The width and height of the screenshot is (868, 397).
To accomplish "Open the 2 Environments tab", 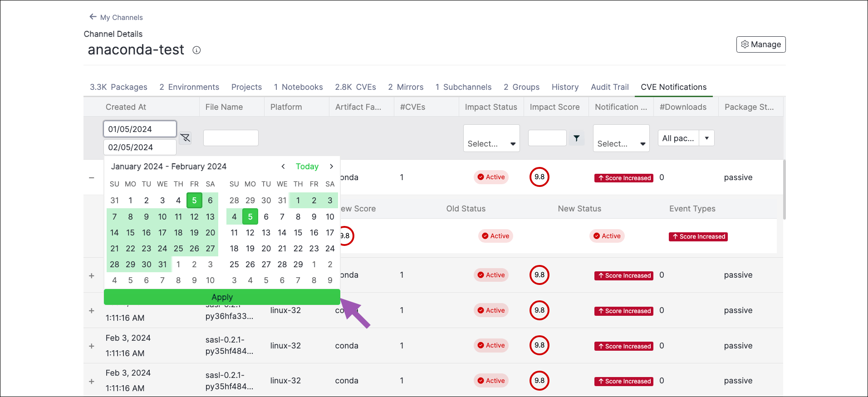I will point(189,87).
